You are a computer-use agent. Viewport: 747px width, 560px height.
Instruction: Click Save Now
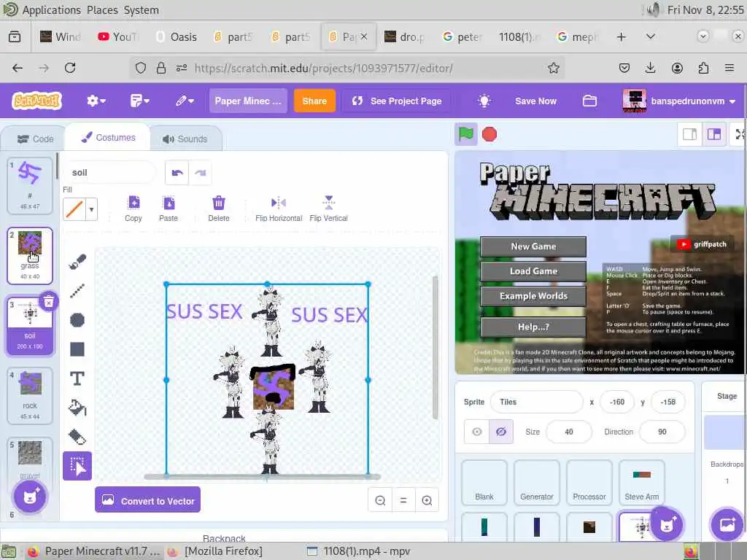[535, 101]
